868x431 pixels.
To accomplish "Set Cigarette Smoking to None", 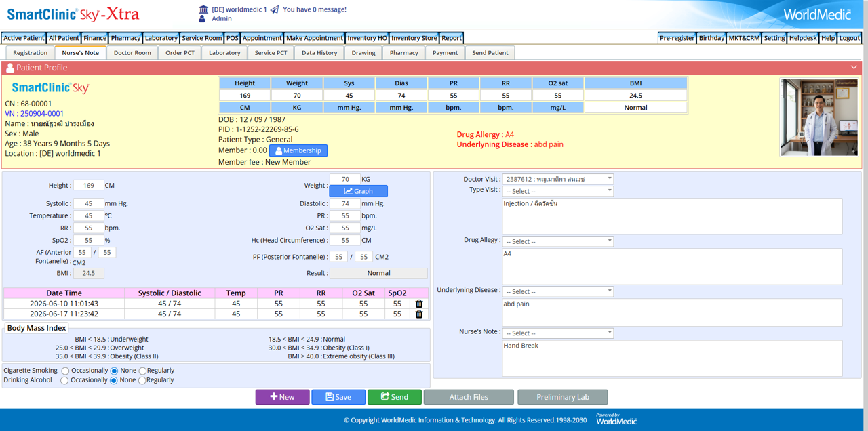I will (x=114, y=371).
